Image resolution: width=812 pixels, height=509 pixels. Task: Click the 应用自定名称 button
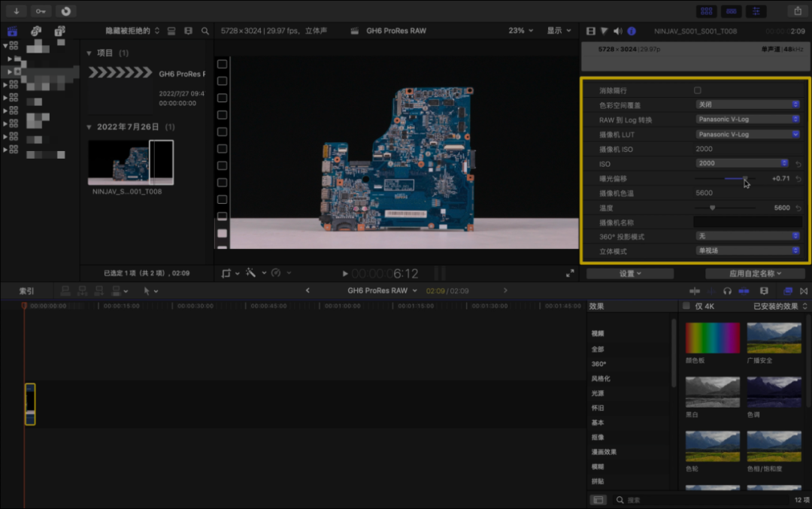755,274
